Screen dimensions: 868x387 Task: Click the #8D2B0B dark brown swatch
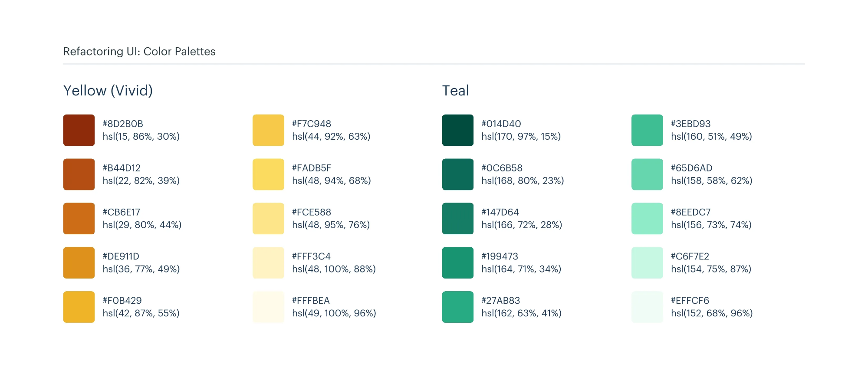pos(79,130)
